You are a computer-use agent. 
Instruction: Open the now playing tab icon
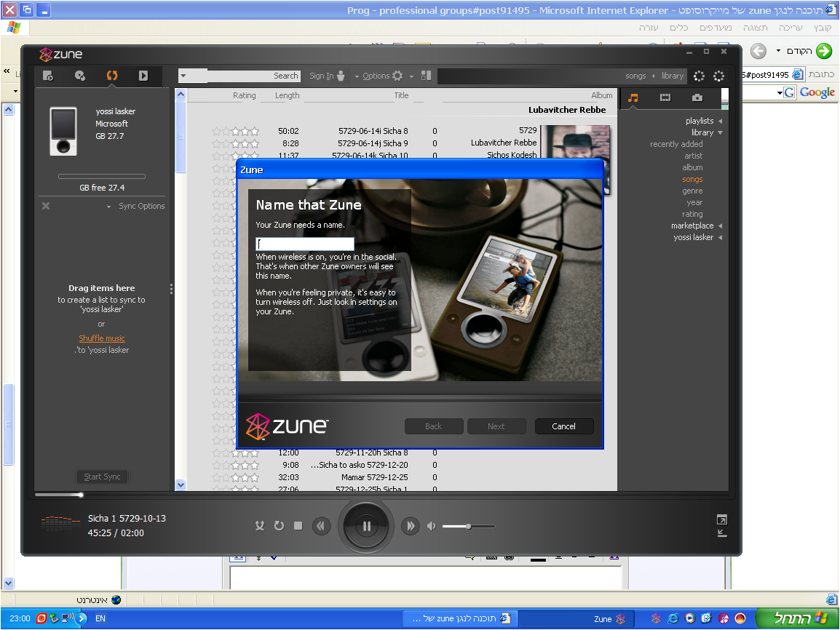click(143, 76)
